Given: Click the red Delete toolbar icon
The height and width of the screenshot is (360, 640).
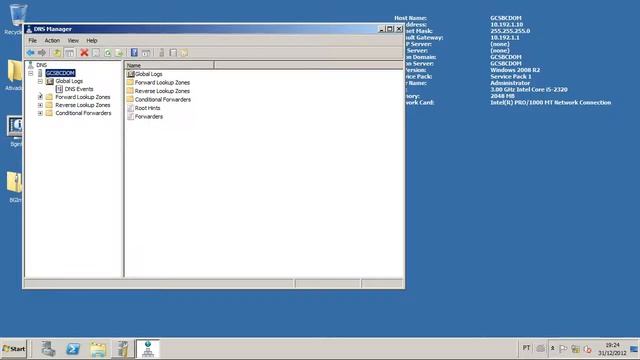Looking at the screenshot, I should (x=84, y=53).
